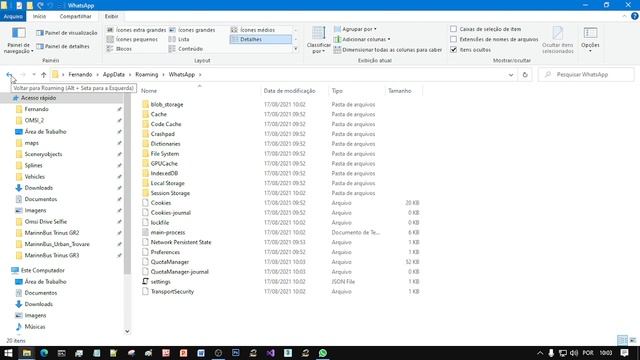Toggle Painel de detalhes
The height and width of the screenshot is (360, 640).
coord(63,46)
